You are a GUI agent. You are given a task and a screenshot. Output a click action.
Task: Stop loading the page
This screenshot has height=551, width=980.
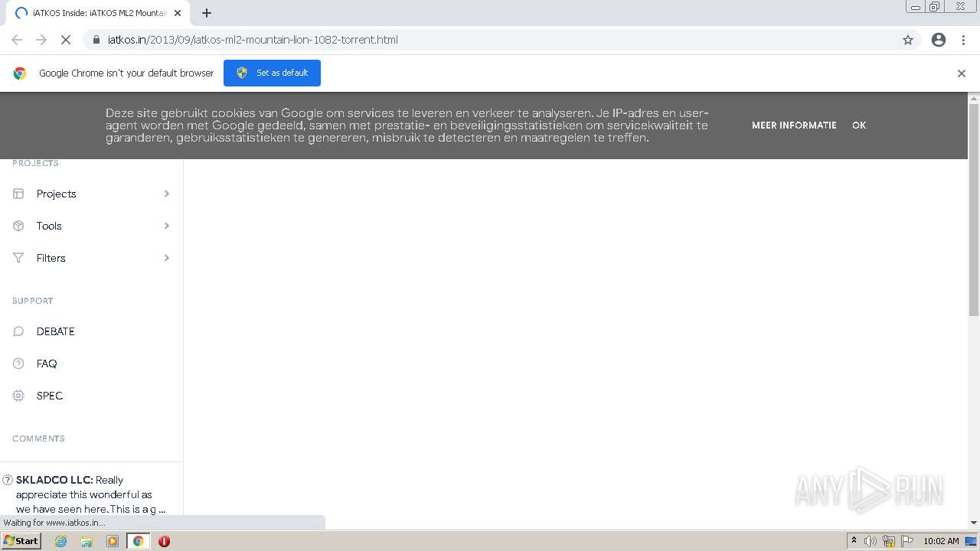point(66,40)
